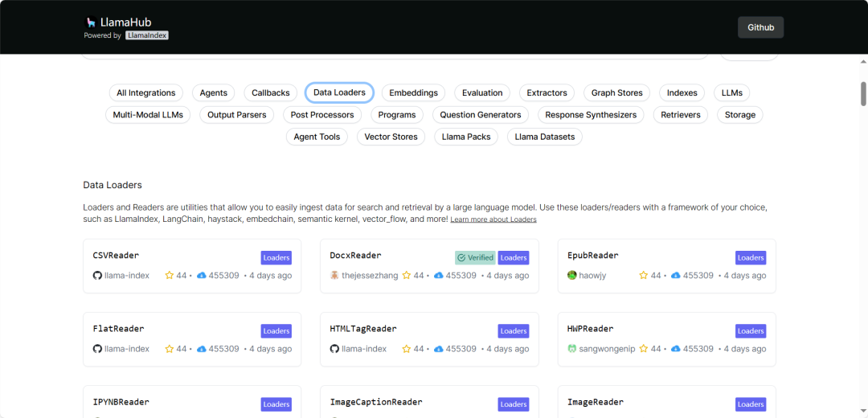
Task: Click star icon on EpubReader card
Action: pos(643,275)
